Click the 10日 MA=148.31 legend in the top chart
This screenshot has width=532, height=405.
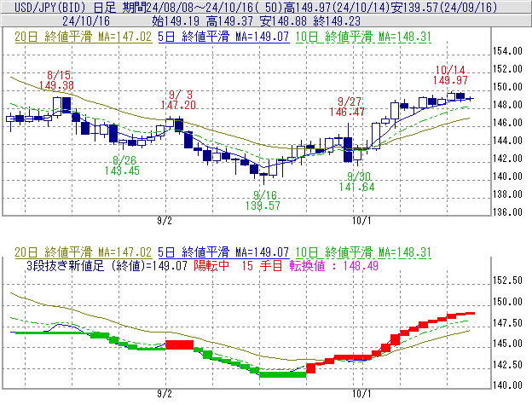(x=363, y=37)
